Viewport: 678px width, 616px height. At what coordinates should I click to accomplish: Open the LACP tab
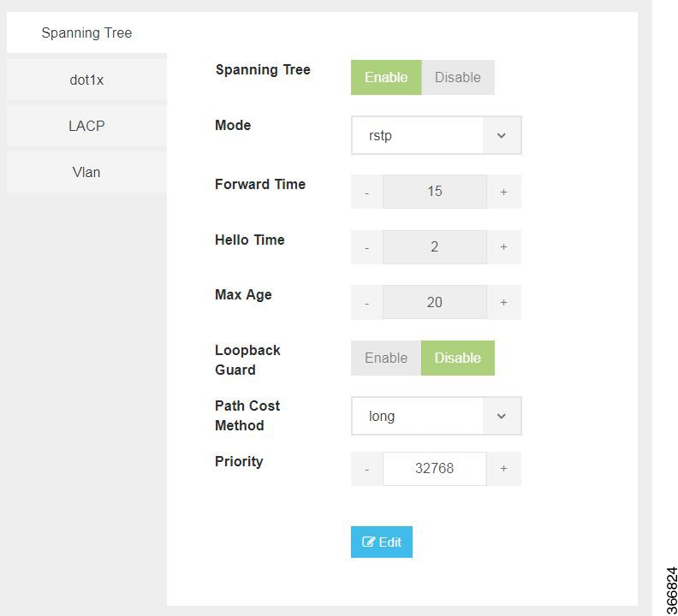(86, 126)
